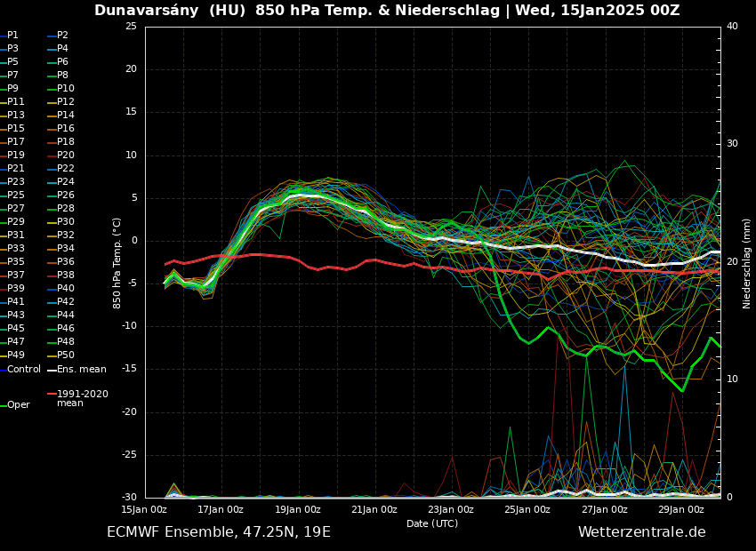Click the Oper legend entry

19,405
